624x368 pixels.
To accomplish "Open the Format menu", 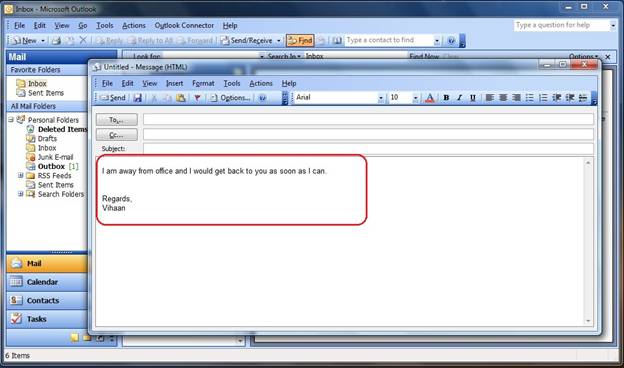I will pos(203,83).
